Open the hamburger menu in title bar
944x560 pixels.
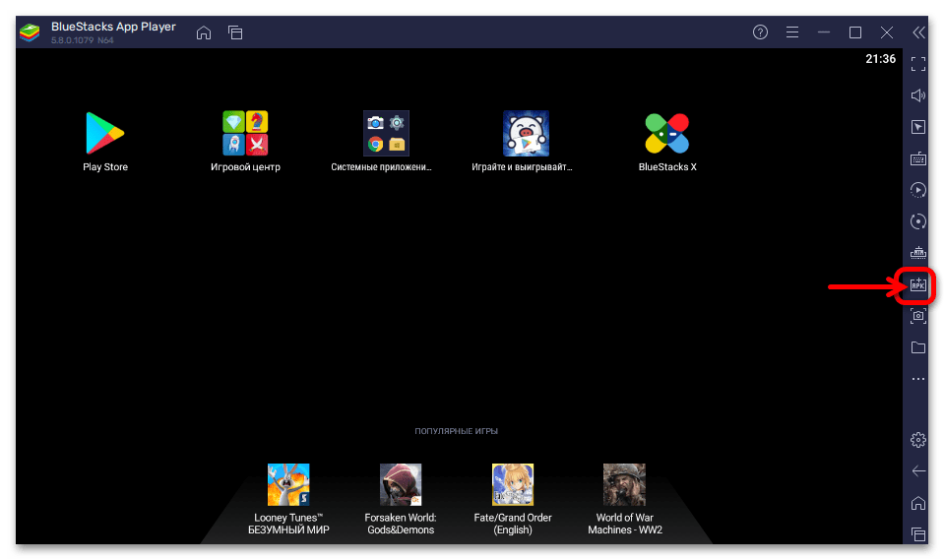(x=792, y=31)
